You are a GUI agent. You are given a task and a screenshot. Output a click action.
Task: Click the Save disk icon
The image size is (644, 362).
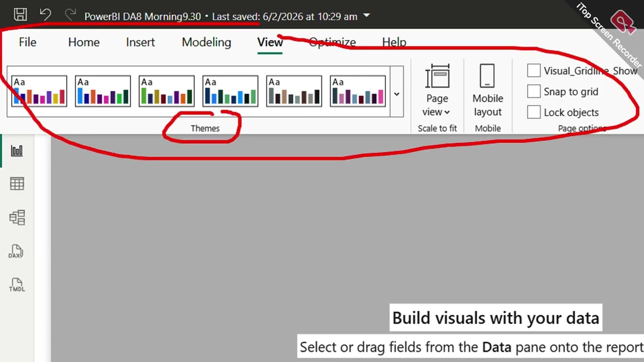click(20, 15)
